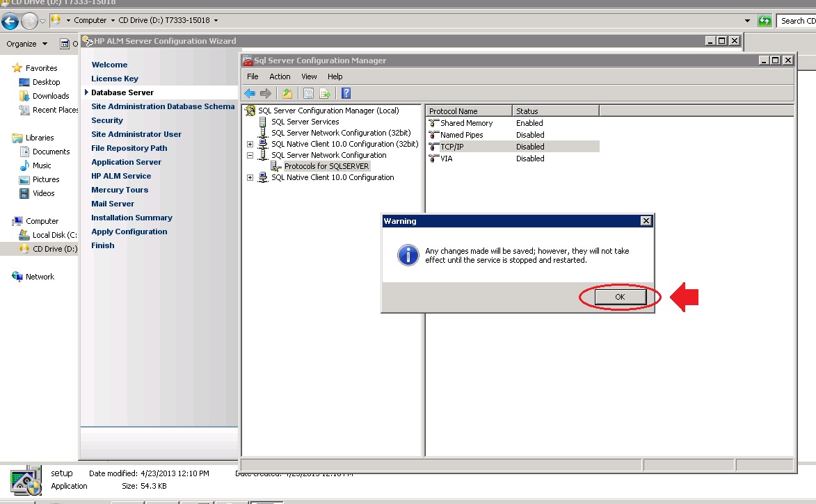Screen dimensions: 816x504
Task: Click the blue Back arrow toolbar icon
Action: pyautogui.click(x=250, y=94)
